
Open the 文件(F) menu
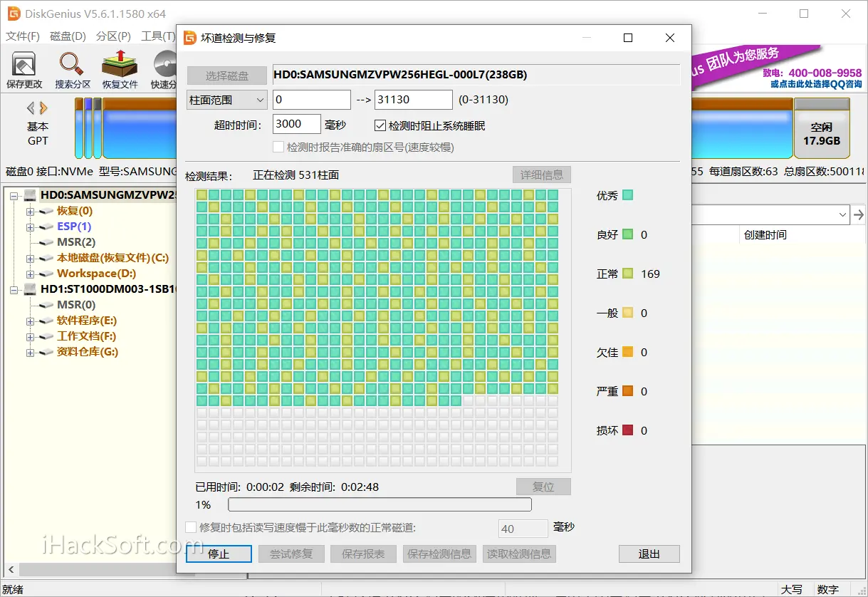pos(23,36)
